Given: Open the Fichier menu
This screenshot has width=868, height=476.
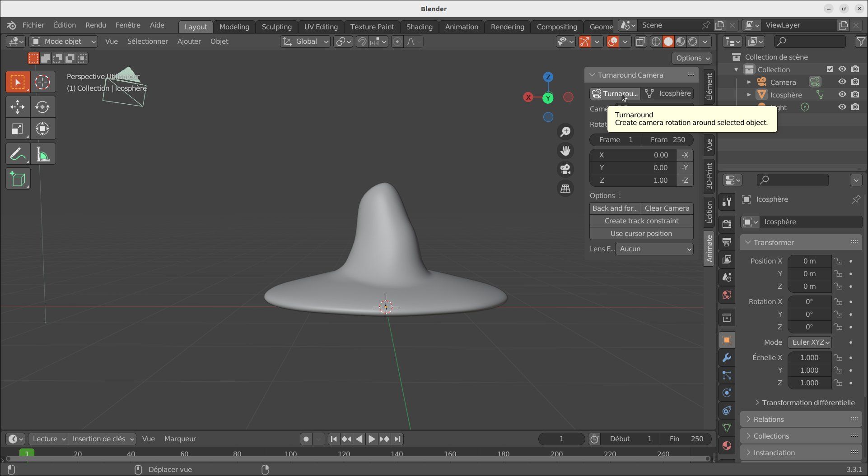Looking at the screenshot, I should coord(33,25).
